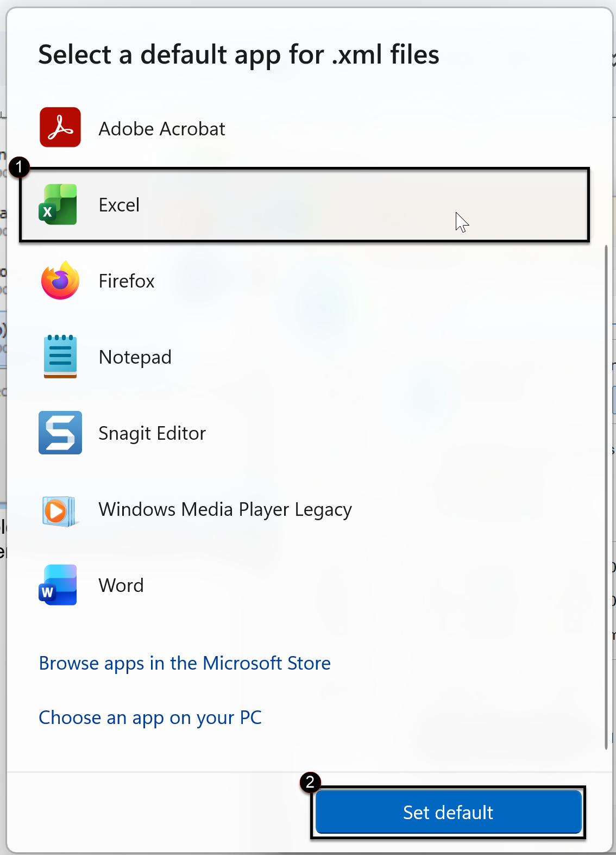Click the step 2 annotation badge
The height and width of the screenshot is (855, 616).
point(310,782)
